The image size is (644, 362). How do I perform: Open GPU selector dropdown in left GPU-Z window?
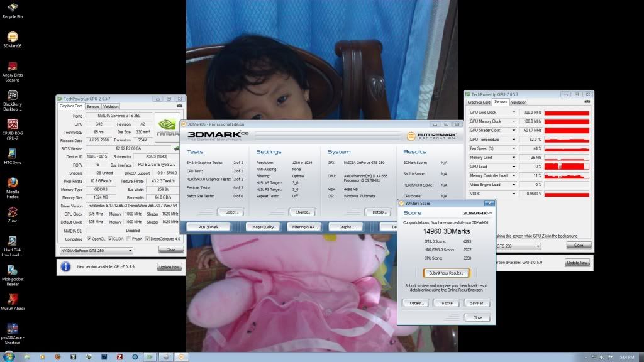pyautogui.click(x=96, y=250)
